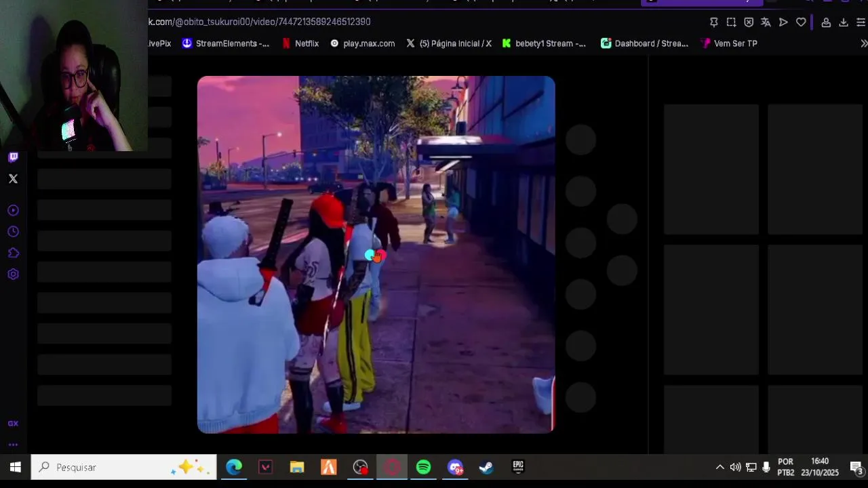The height and width of the screenshot is (488, 868).
Task: Open Epic Games Launcher from the taskbar
Action: pyautogui.click(x=518, y=468)
